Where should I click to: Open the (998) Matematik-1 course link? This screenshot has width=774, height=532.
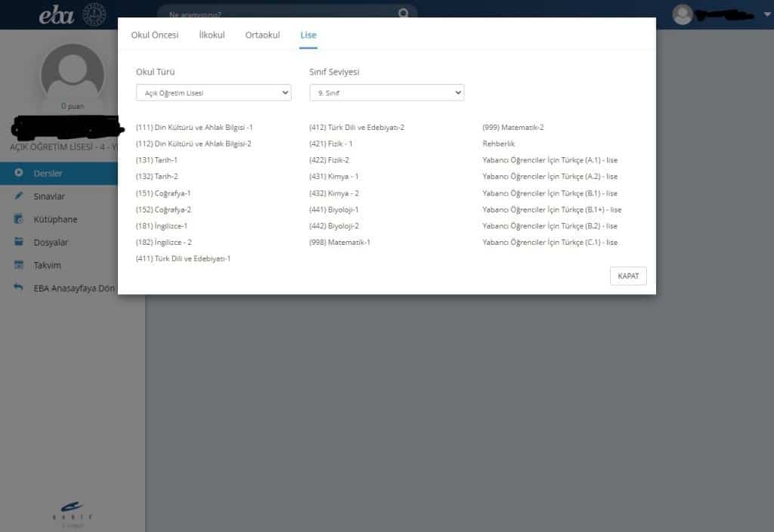pyautogui.click(x=339, y=243)
